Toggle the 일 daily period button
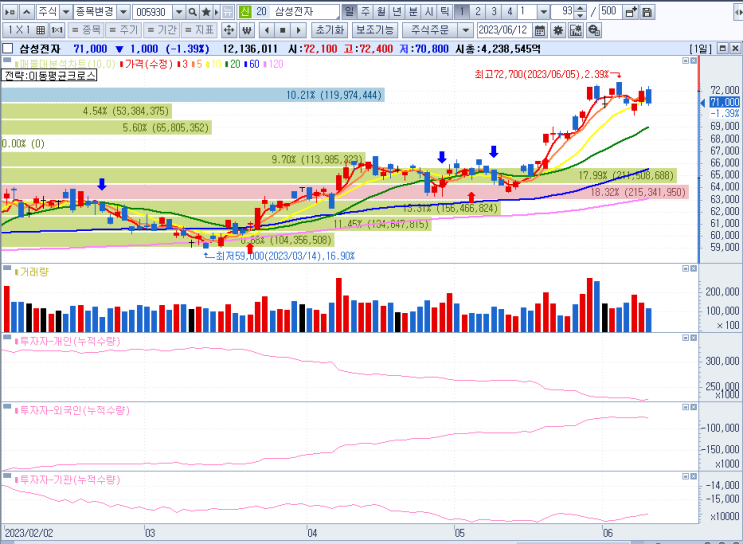 pos(349,12)
